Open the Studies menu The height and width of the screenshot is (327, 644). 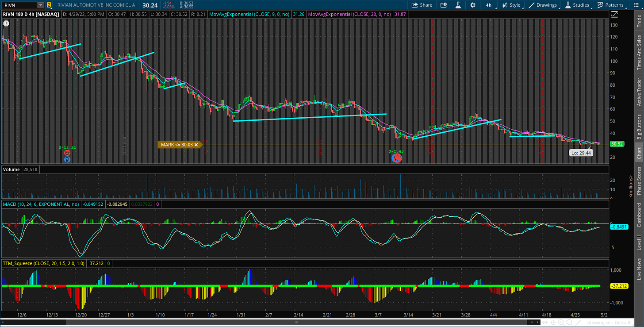(x=577, y=5)
